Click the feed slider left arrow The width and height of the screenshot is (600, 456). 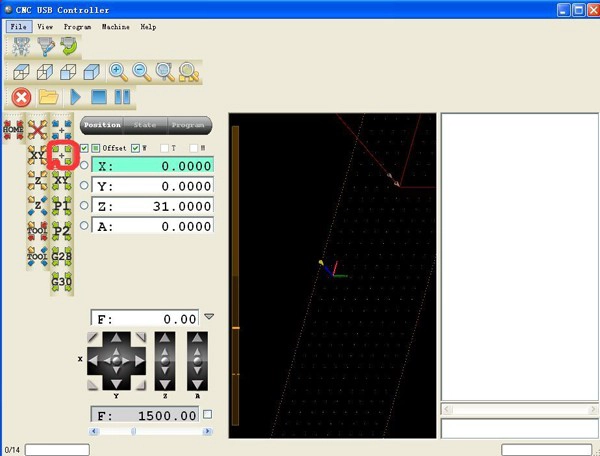[x=94, y=432]
